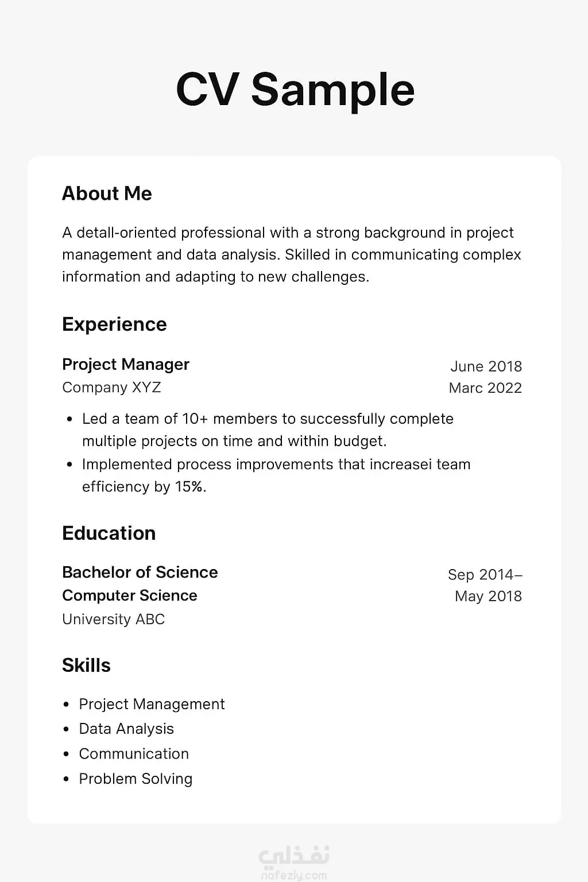Viewport: 588px width, 882px height.
Task: Select the Experience section heading
Action: tap(114, 324)
